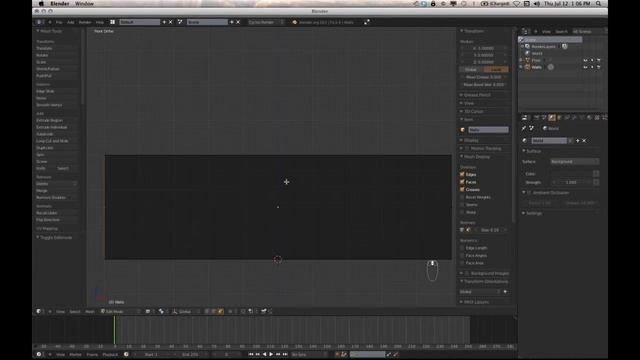Enable the Face Area checkbox

(x=462, y=263)
